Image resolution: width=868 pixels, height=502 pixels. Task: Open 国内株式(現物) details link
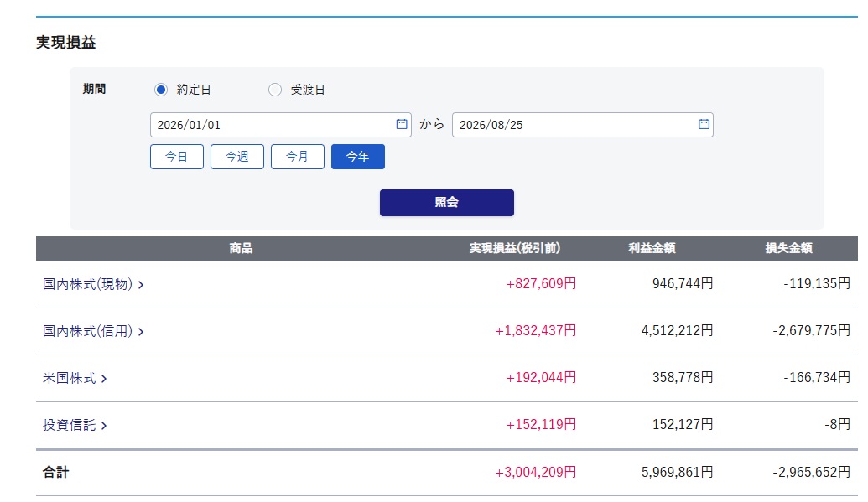pos(93,284)
